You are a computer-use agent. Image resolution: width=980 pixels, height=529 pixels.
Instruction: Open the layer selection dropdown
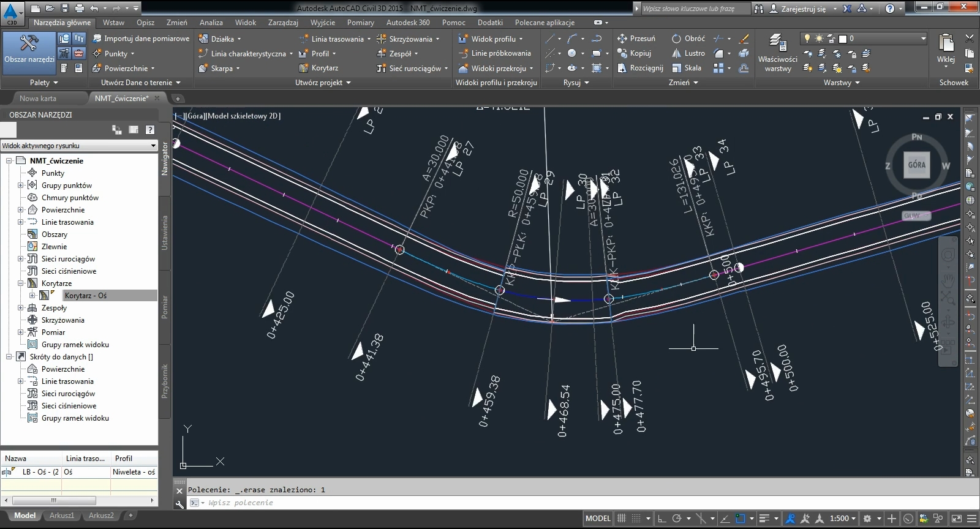pos(923,39)
